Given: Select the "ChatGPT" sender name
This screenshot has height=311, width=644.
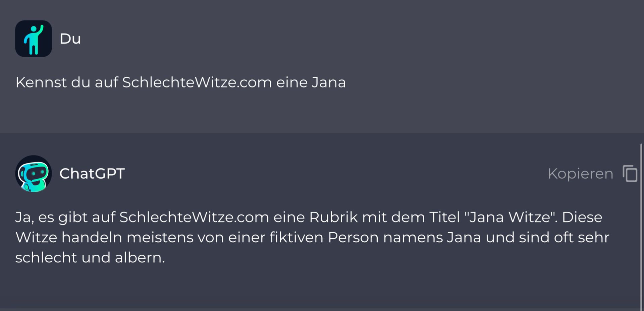Looking at the screenshot, I should [x=92, y=174].
